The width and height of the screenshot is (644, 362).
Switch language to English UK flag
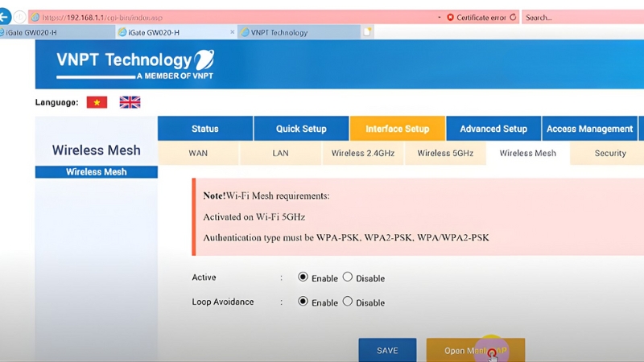click(x=130, y=102)
